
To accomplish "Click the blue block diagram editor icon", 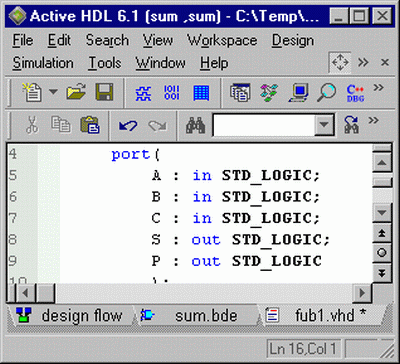I will pyautogui.click(x=143, y=93).
